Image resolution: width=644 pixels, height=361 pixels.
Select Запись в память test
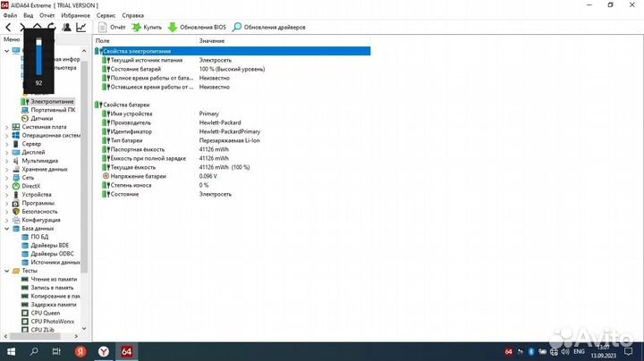point(52,288)
